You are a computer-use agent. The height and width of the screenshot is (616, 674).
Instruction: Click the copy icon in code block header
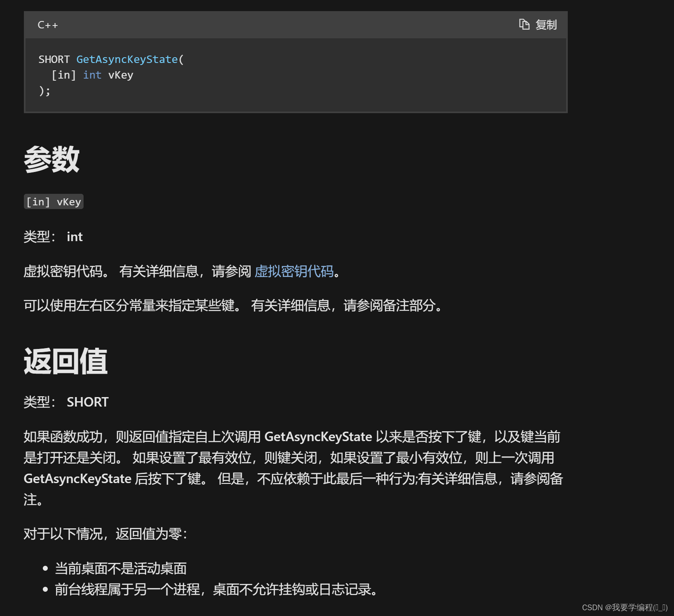tap(524, 25)
